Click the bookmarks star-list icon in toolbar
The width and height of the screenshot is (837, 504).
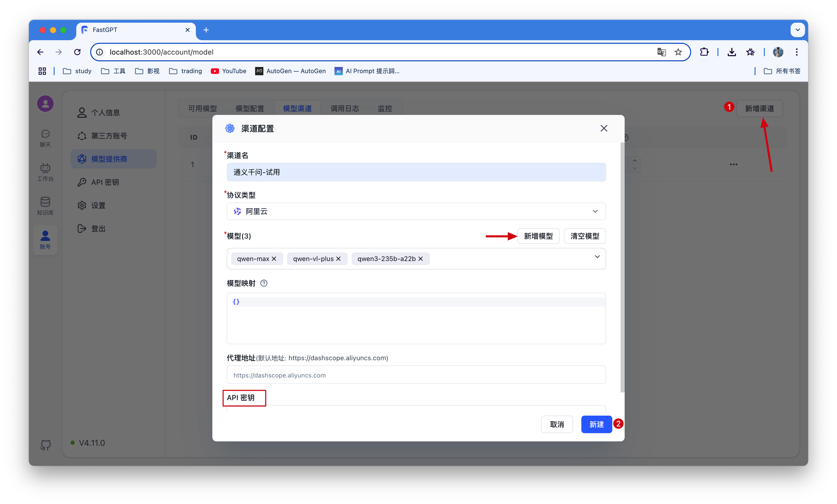tap(750, 52)
